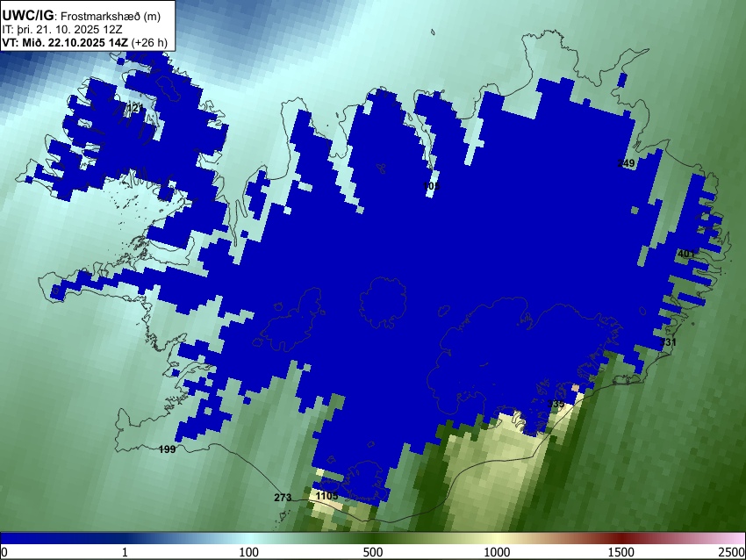The width and height of the screenshot is (746, 560).
Task: Click the legend scale label 1000
Action: click(497, 552)
